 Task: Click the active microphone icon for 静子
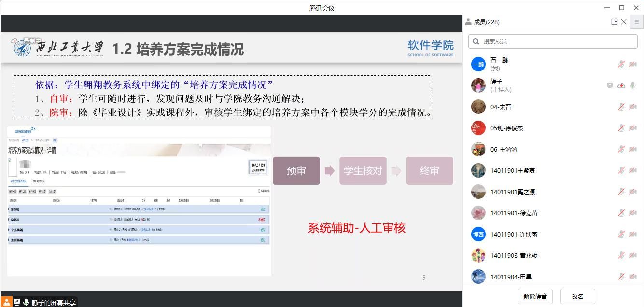click(632, 85)
